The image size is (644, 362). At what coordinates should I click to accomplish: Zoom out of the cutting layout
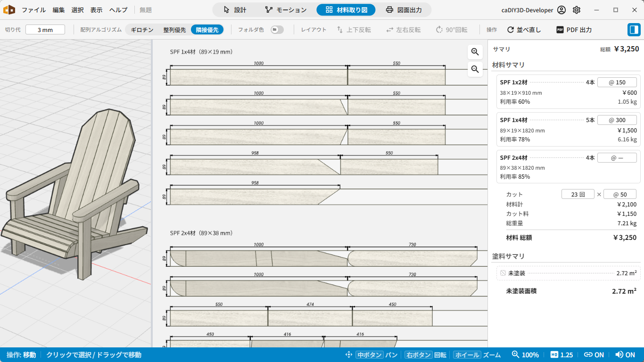475,69
